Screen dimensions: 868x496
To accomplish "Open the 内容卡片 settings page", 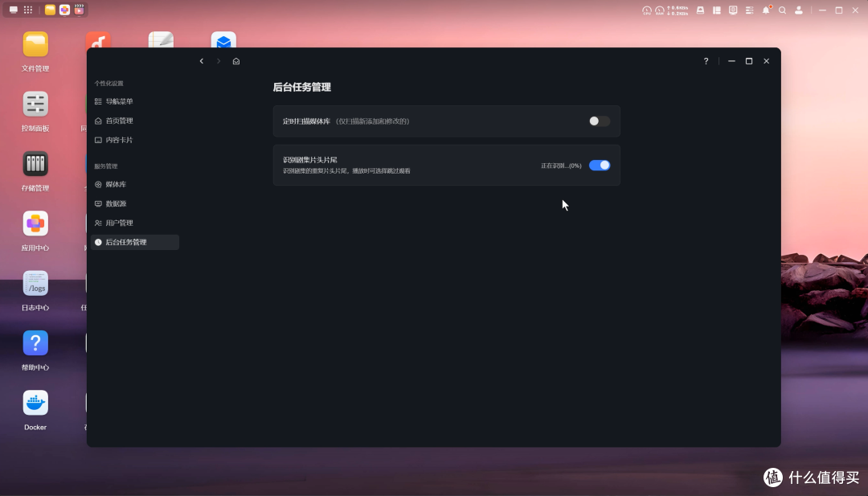I will [x=135, y=140].
